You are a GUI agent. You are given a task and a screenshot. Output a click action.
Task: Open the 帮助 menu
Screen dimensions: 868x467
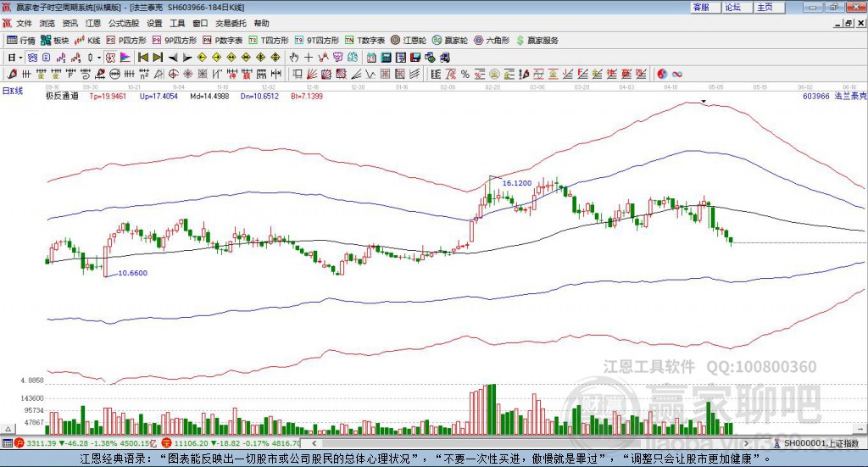coord(261,23)
